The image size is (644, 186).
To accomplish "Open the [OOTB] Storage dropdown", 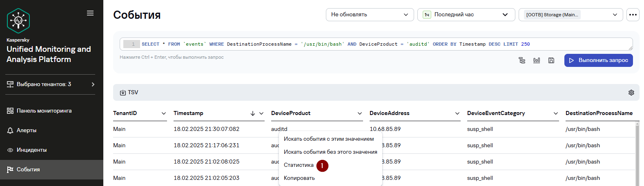I will (570, 15).
